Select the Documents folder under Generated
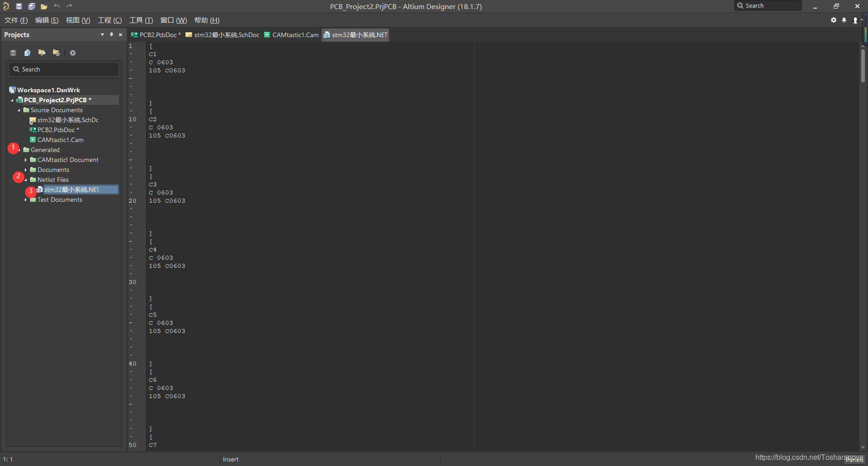The height and width of the screenshot is (466, 868). pos(53,170)
